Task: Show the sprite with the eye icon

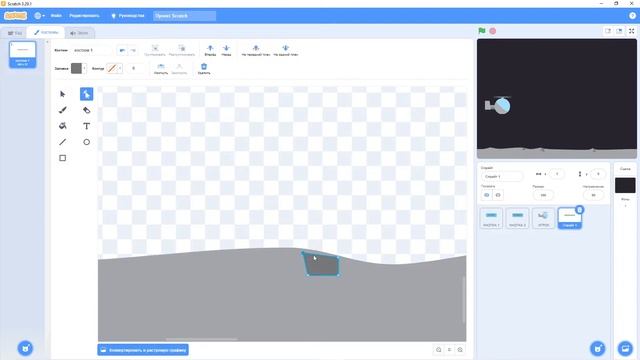Action: [x=487, y=195]
